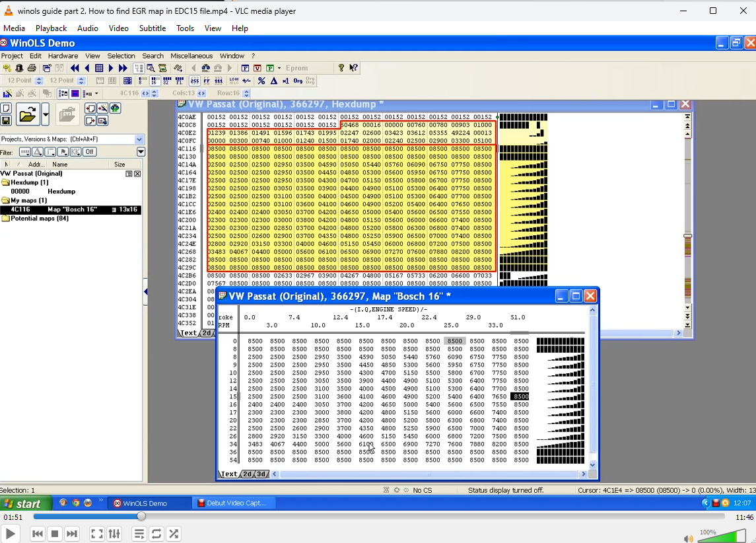The image size is (756, 543).
Task: Click WinOLS Demo taskbar button
Action: [x=149, y=503]
